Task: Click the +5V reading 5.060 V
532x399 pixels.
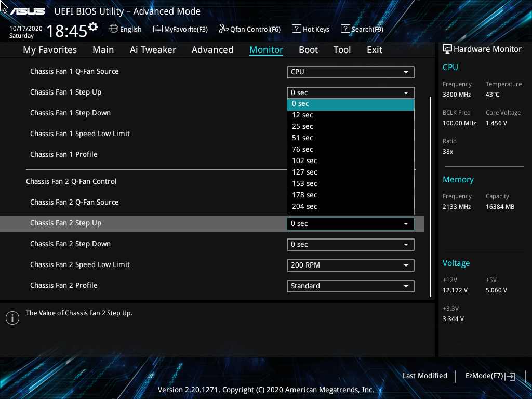Action: click(496, 290)
